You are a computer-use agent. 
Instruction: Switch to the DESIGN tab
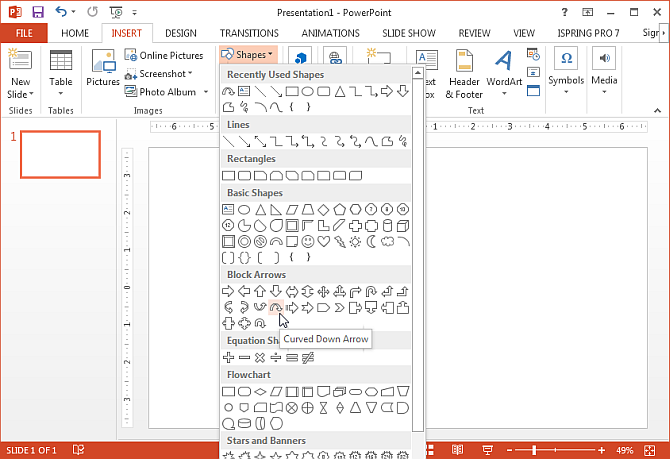click(x=181, y=33)
